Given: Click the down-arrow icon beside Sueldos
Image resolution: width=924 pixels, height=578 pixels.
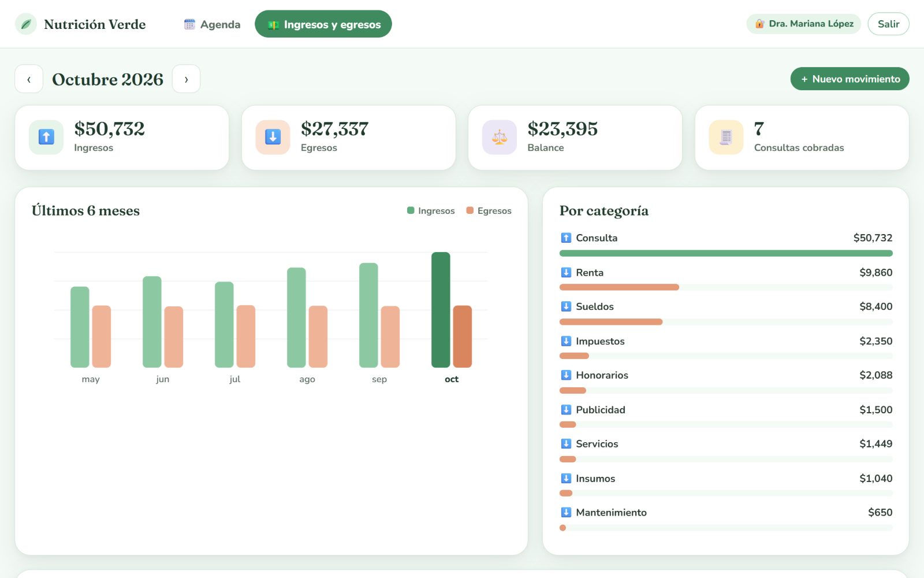Looking at the screenshot, I should click(566, 306).
